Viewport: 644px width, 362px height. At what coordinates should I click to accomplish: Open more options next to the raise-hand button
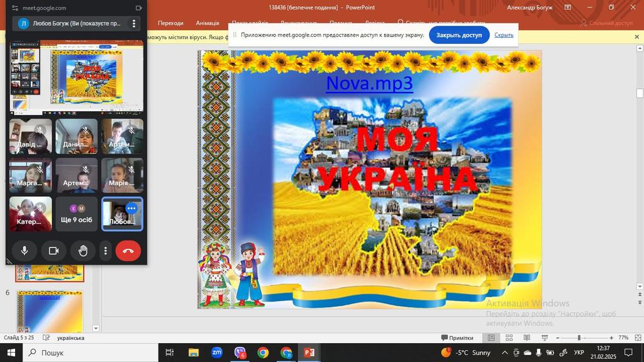coord(105,251)
